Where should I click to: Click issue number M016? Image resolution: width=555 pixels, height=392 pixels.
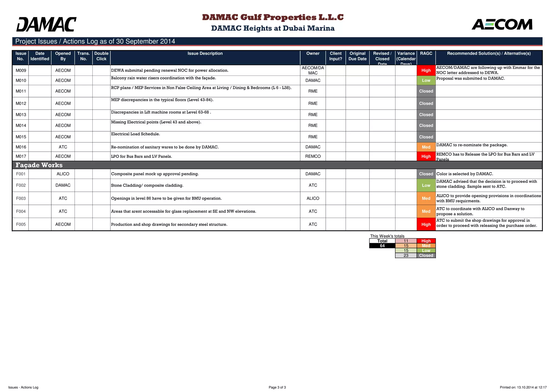21,147
